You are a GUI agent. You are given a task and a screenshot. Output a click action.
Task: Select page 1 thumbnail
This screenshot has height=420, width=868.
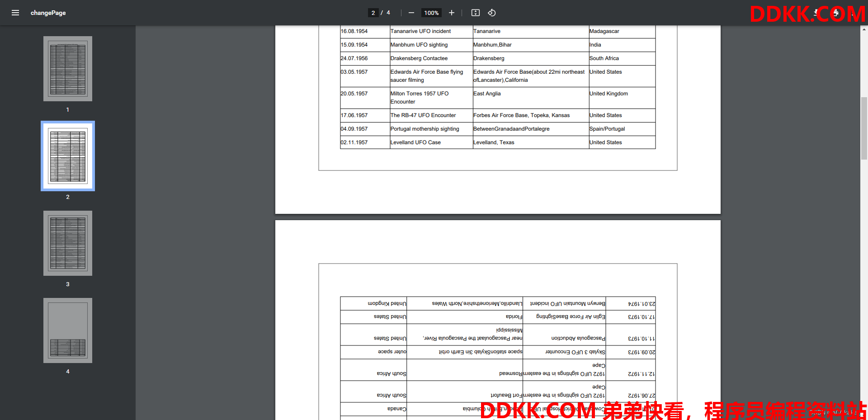point(68,69)
